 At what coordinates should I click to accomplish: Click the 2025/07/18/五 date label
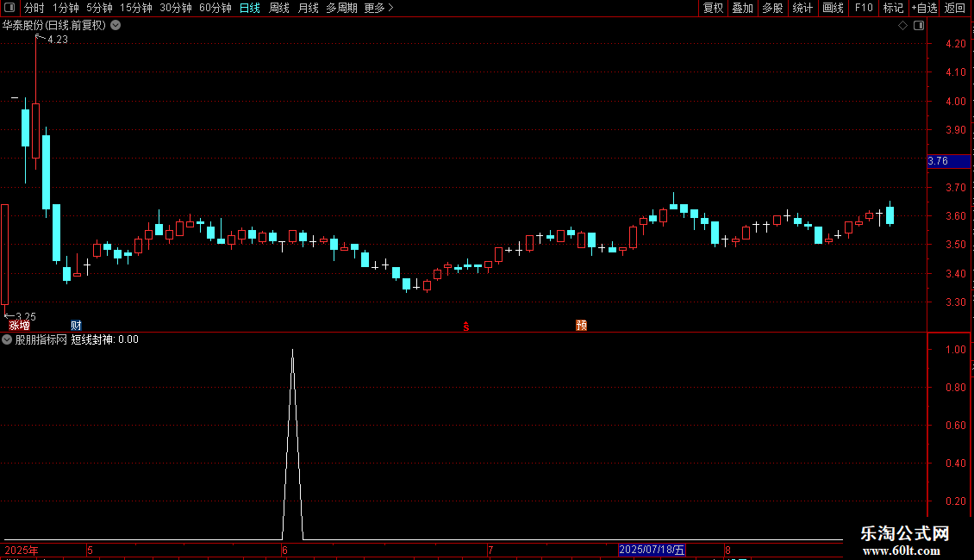click(x=652, y=550)
